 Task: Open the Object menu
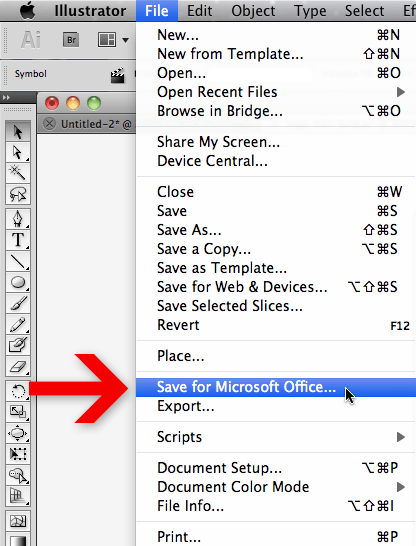(x=253, y=11)
